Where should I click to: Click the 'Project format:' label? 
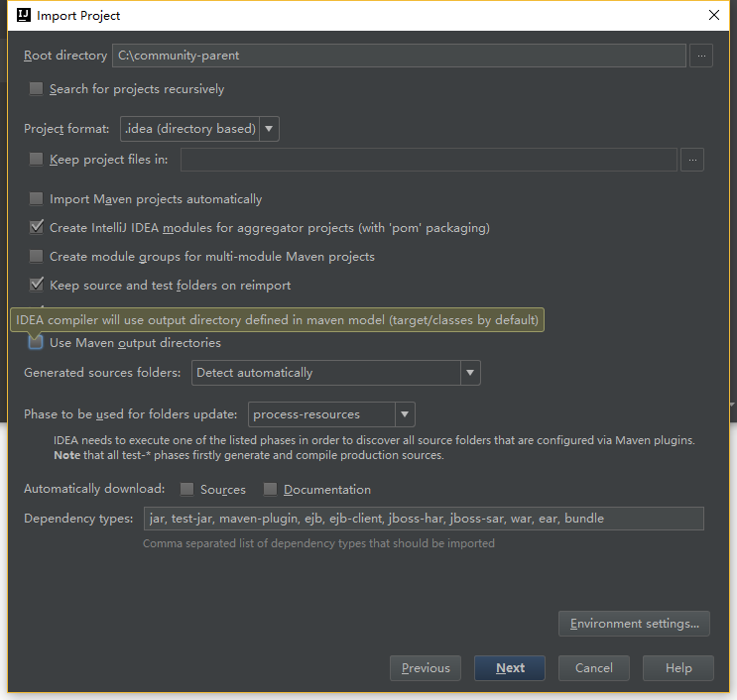(66, 129)
